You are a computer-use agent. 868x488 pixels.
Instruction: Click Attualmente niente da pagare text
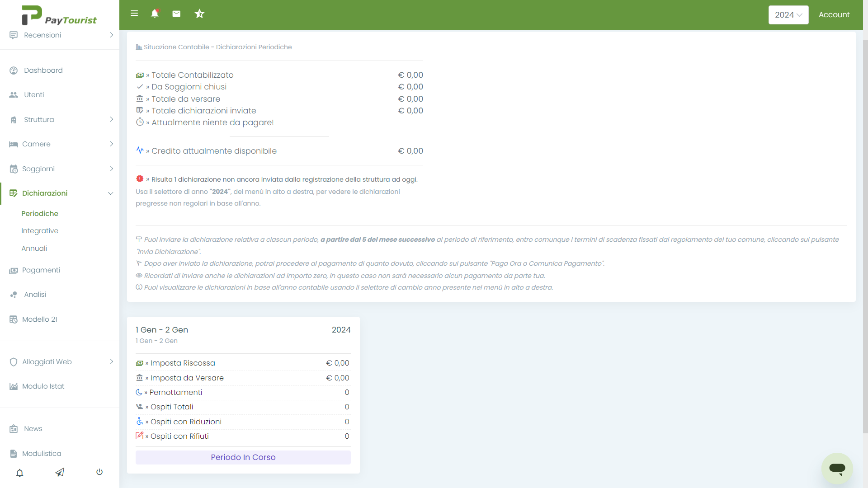click(x=212, y=122)
